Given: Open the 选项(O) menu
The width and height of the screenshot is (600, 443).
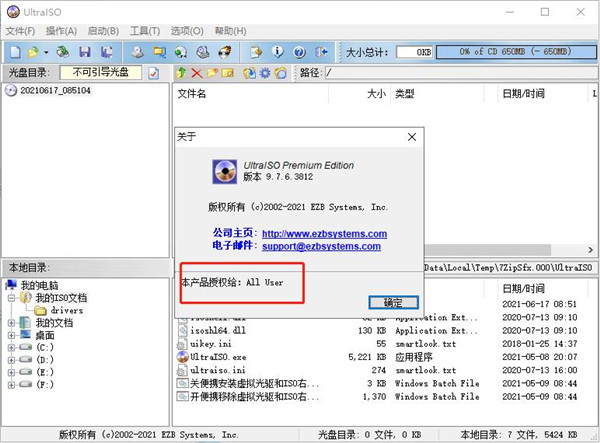Looking at the screenshot, I should pos(187,31).
